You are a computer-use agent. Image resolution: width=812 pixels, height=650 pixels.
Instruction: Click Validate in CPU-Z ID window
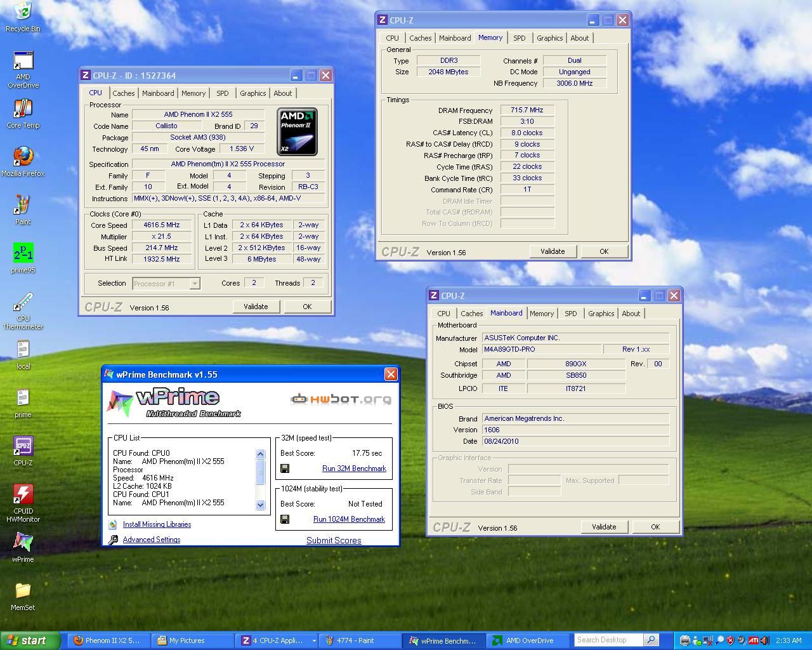click(256, 307)
